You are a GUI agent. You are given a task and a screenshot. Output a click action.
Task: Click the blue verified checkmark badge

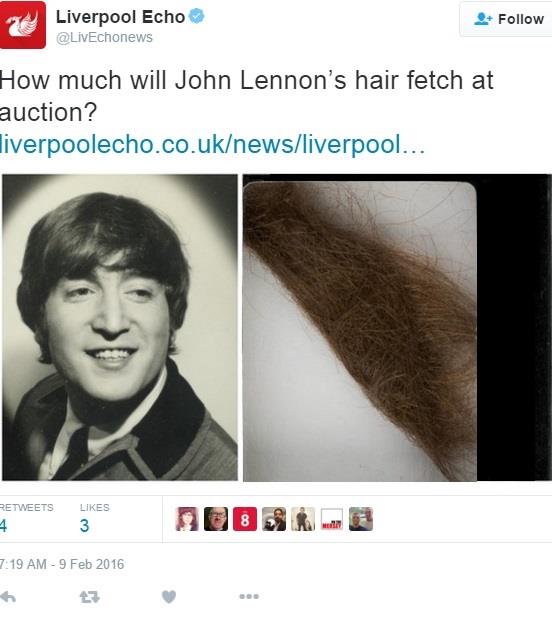196,16
